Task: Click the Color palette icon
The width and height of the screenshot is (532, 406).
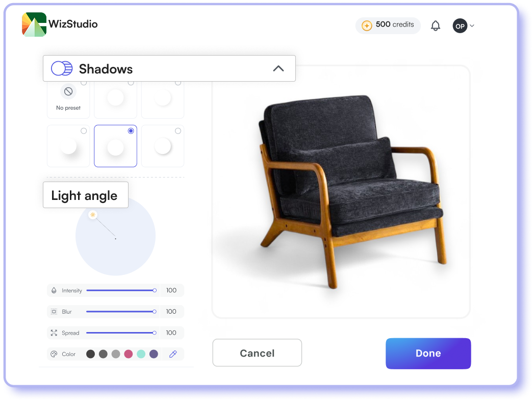Action: (54, 354)
